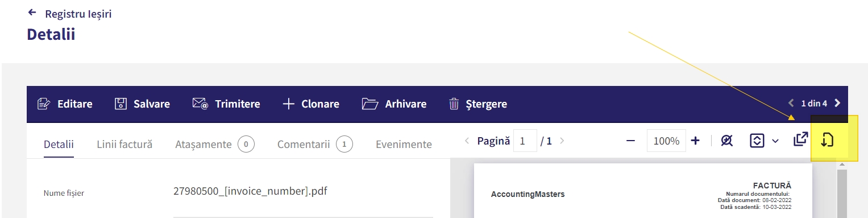The width and height of the screenshot is (868, 218).
Task: Switch to the Linii factură tab
Action: 124,145
